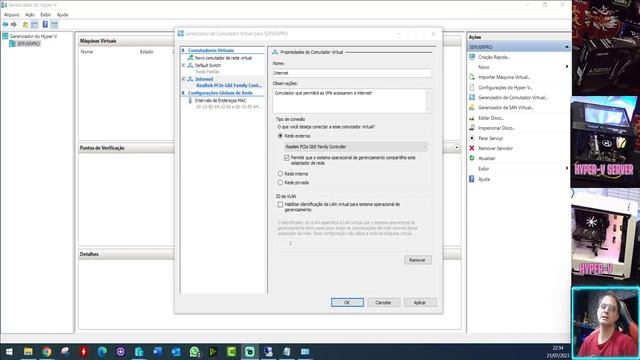Screen dimensions: 640x360
Task: Click the Ajuda icon in Ações pane
Action: pyautogui.click(x=472, y=179)
